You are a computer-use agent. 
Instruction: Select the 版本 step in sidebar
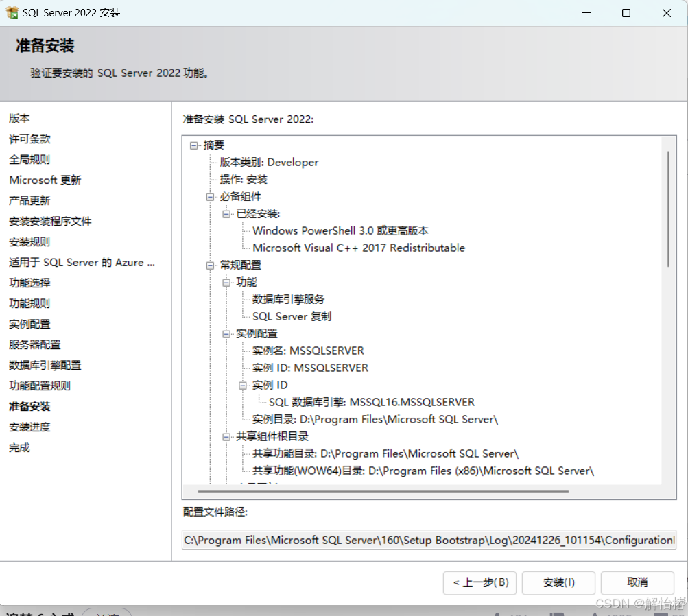19,119
